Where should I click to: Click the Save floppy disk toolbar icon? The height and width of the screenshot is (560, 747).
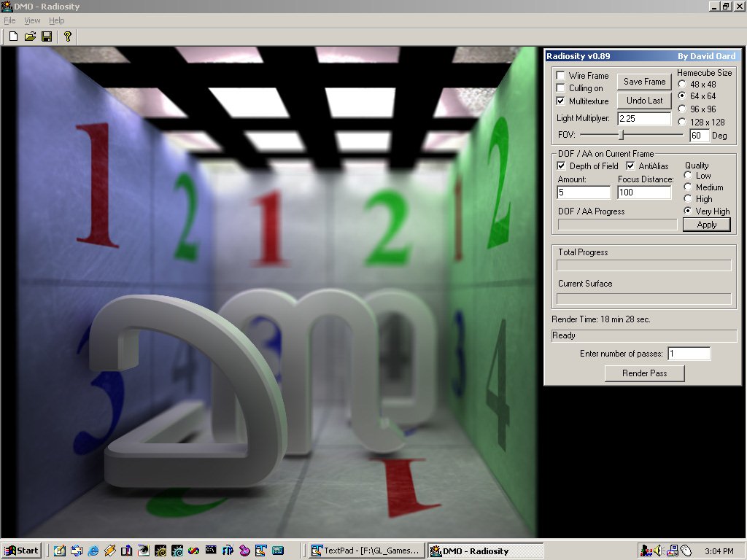[x=47, y=36]
